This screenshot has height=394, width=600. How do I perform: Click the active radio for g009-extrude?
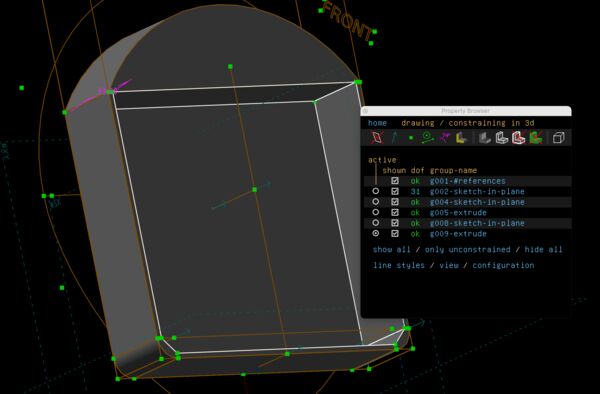(x=376, y=233)
